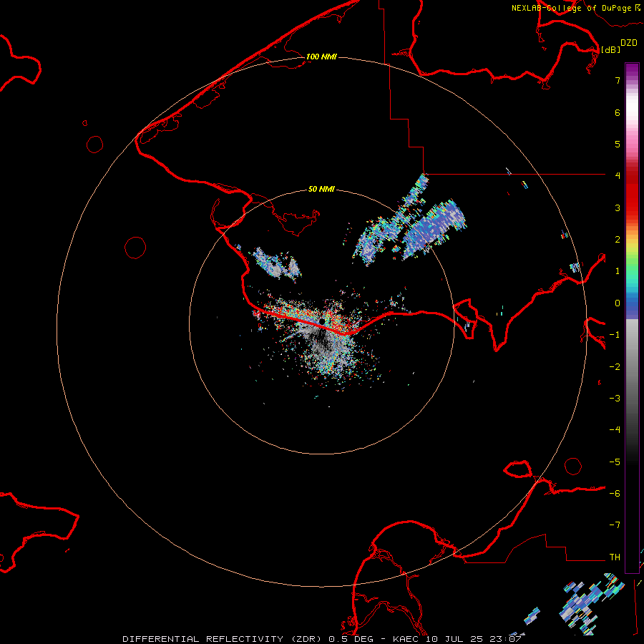Click the -7 dB tick label on colorbar
This screenshot has height=644, width=644.
tap(615, 525)
